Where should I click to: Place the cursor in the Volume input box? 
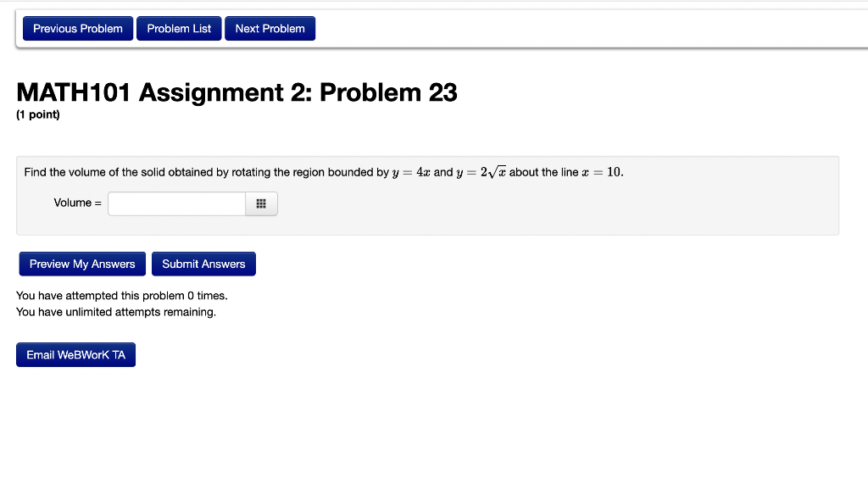[175, 203]
